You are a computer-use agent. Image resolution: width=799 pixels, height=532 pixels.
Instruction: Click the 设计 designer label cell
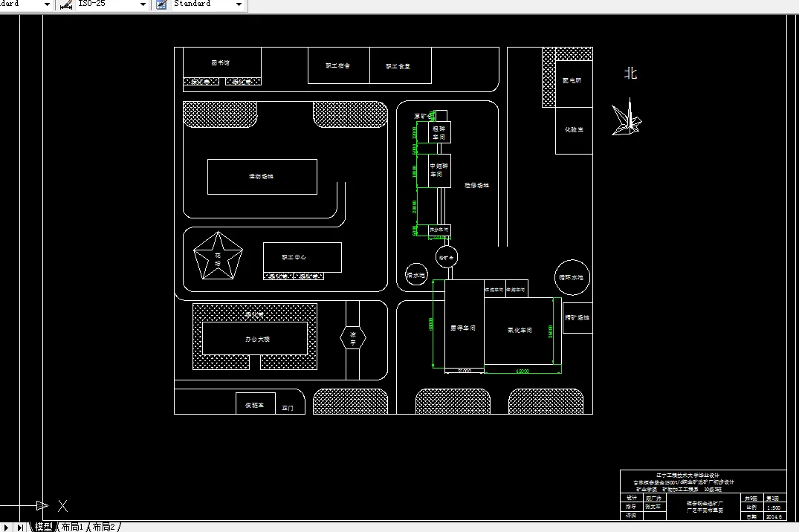[631, 498]
